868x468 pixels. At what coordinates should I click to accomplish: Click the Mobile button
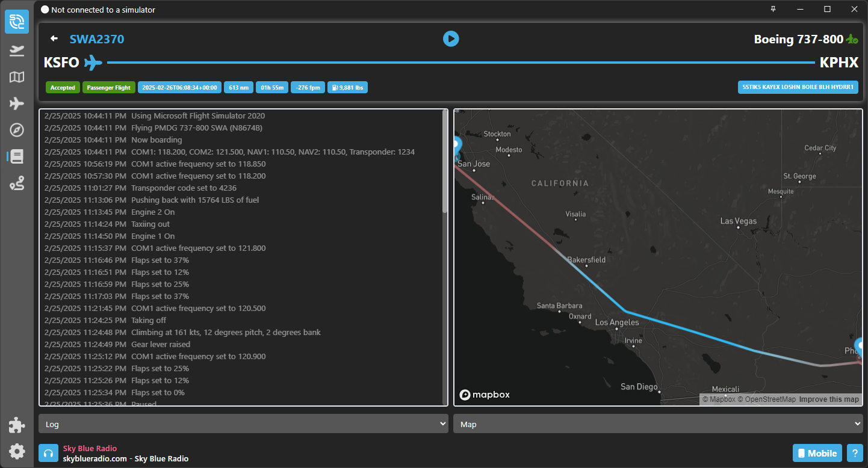pyautogui.click(x=817, y=454)
